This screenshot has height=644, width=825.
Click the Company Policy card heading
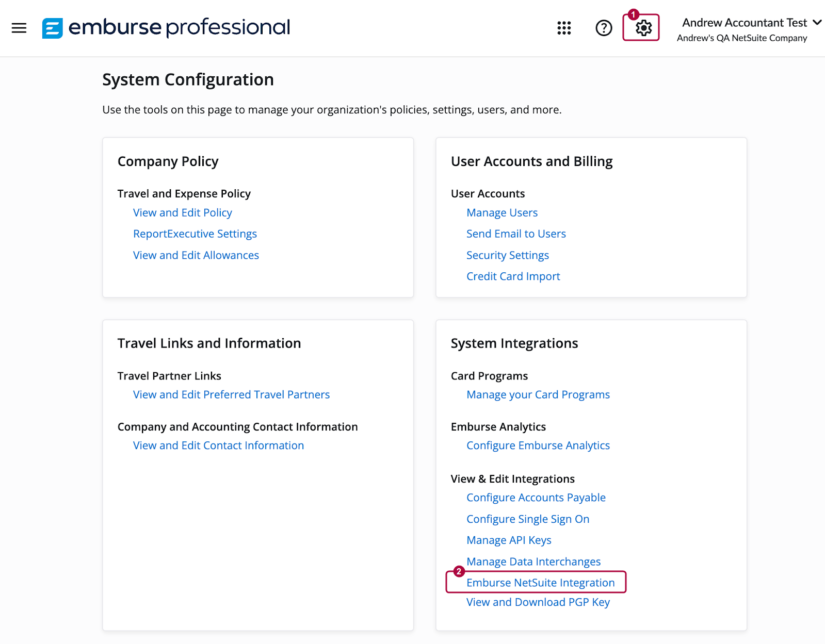(x=168, y=161)
